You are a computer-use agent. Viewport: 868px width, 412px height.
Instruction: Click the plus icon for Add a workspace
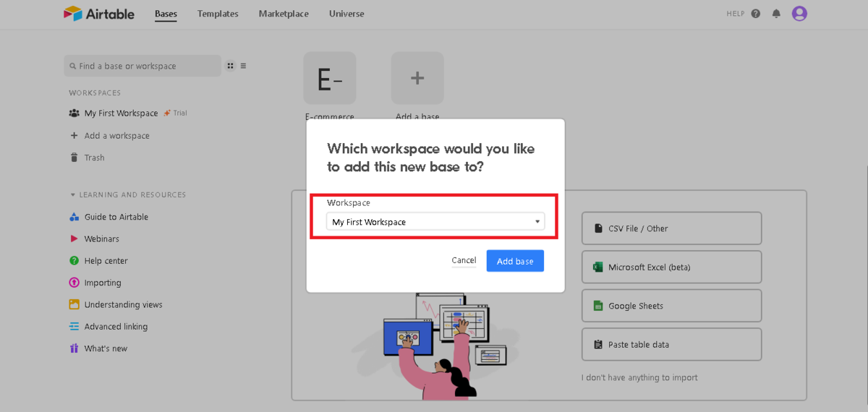[74, 136]
